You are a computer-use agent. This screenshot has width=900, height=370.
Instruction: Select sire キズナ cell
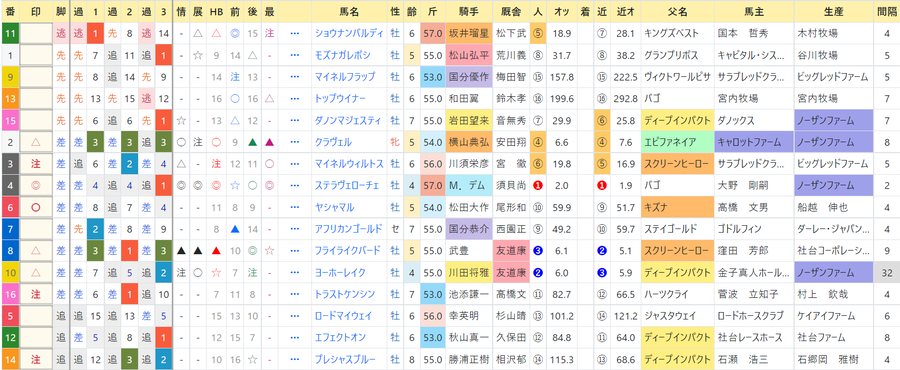pos(678,207)
